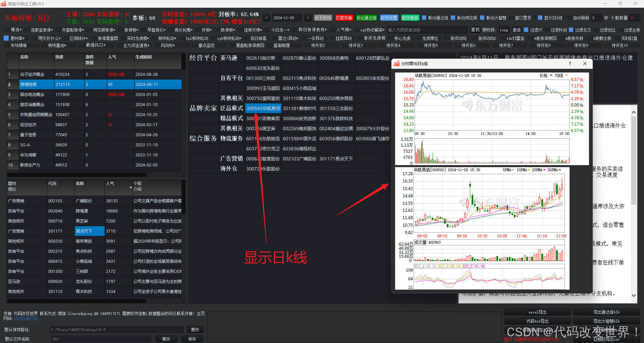The width and height of the screenshot is (644, 343).
Task: Focus the stock code search field
Action: 427,30
